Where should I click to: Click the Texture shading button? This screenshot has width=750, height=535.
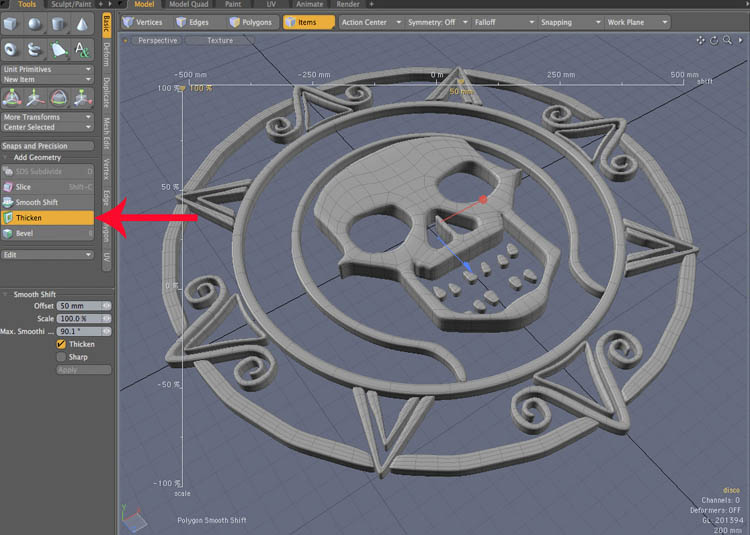pos(220,41)
